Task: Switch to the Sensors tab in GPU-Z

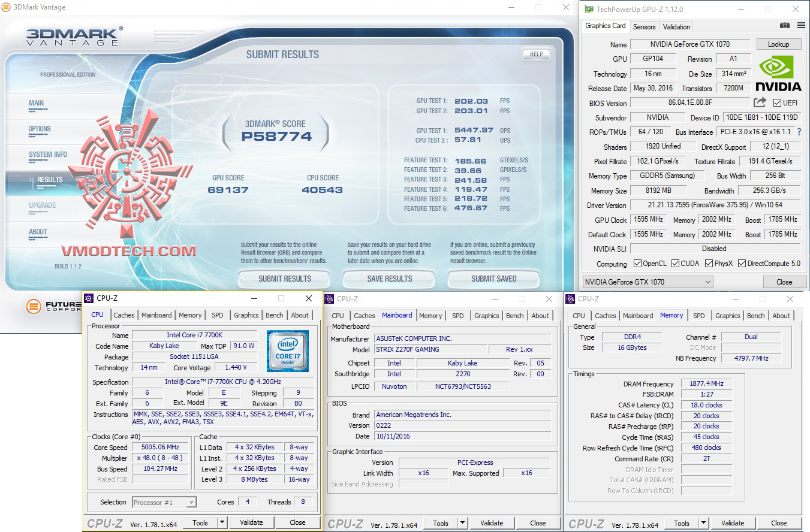Action: click(644, 26)
